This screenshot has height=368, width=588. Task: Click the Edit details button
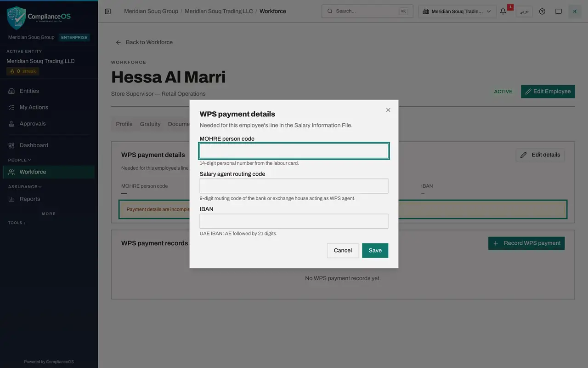click(x=540, y=155)
